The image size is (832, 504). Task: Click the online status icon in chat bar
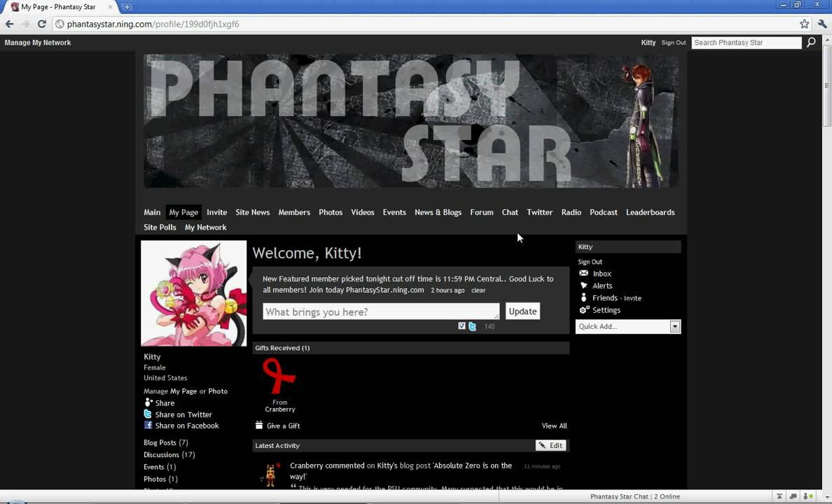pyautogui.click(x=807, y=496)
